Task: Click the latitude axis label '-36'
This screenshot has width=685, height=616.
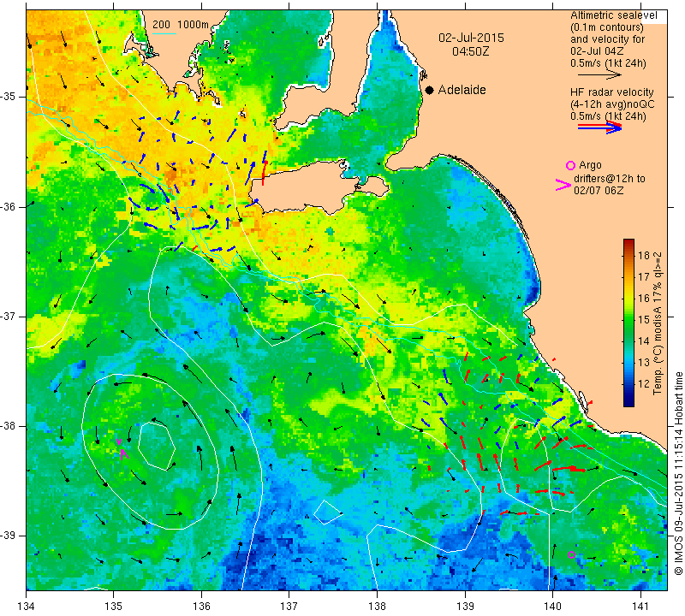Action: pos(9,206)
